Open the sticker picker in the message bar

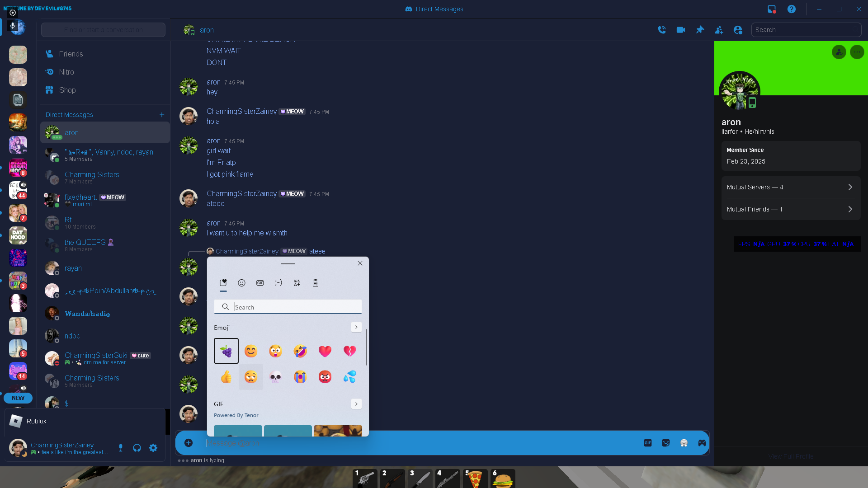point(665,443)
